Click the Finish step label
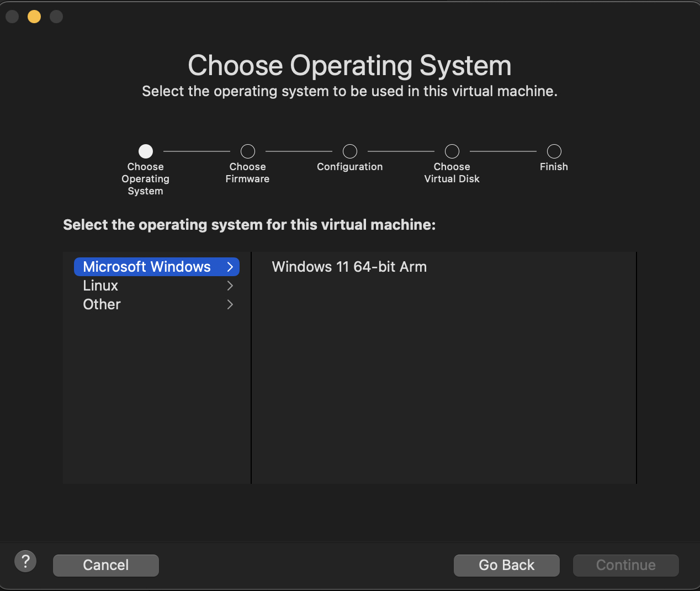700x591 pixels. point(554,167)
